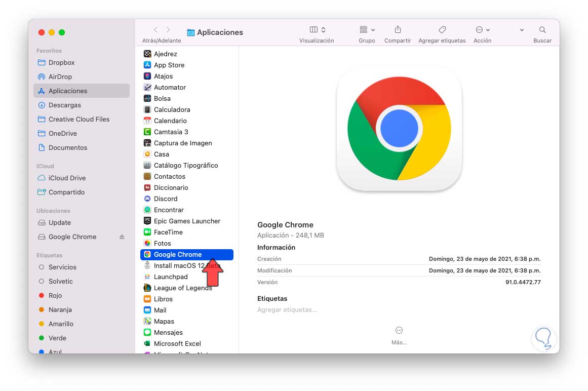Screen dimensions: 588x391
Task: Expand toolbar overflow chevron
Action: point(522,30)
